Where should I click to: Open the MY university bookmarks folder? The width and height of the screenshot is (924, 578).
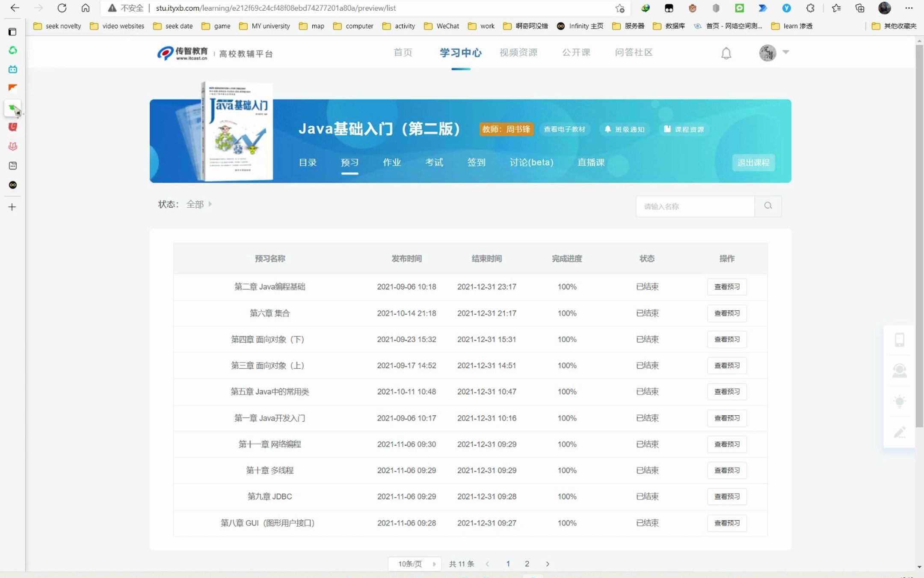264,26
